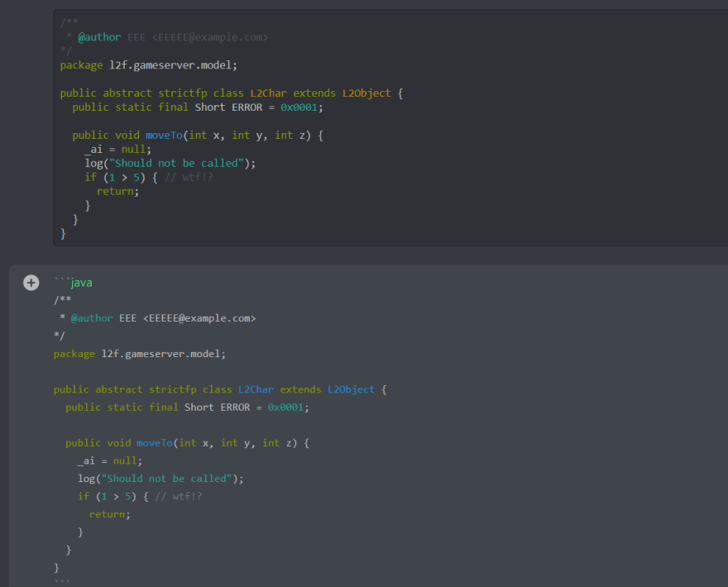Click orange "L2Object" in the rendered code block
This screenshot has width=728, height=587.
tap(366, 93)
